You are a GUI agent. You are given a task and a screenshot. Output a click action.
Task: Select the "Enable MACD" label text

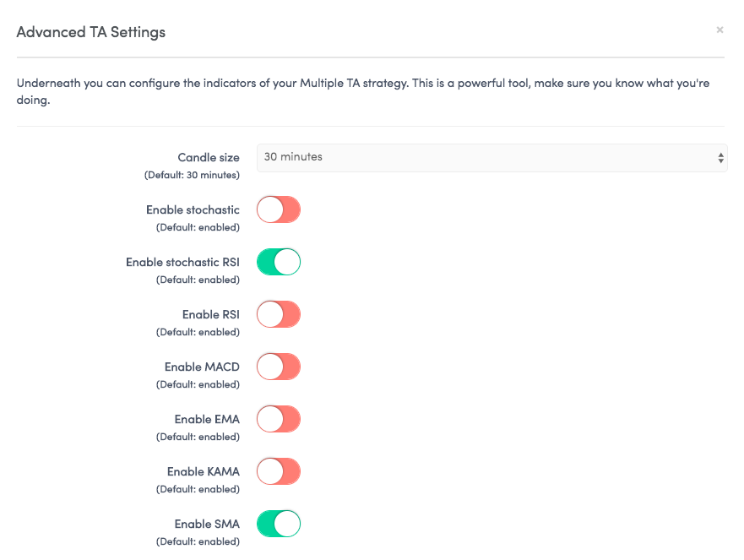pos(202,367)
